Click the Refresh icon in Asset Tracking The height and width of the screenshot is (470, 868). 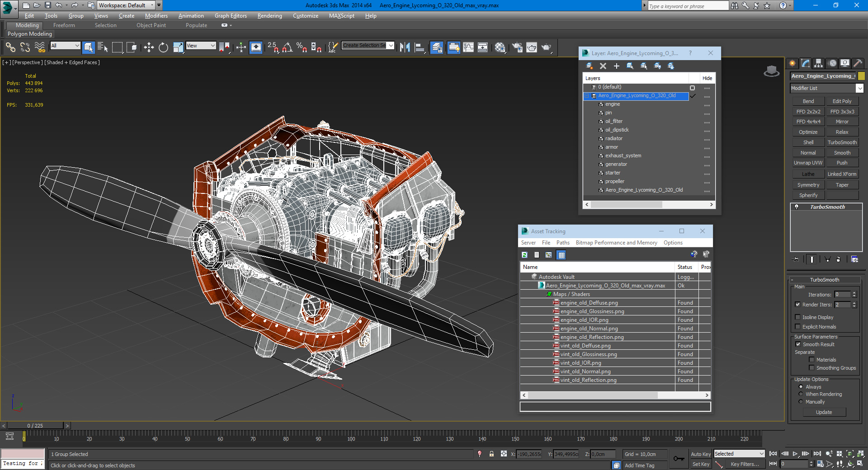click(524, 255)
